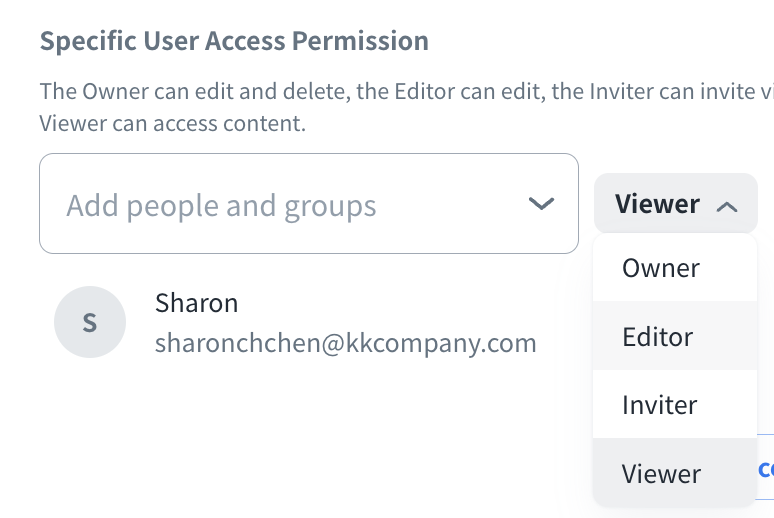Click the Add people and groups placeholder text
The width and height of the screenshot is (774, 518).
tap(222, 206)
